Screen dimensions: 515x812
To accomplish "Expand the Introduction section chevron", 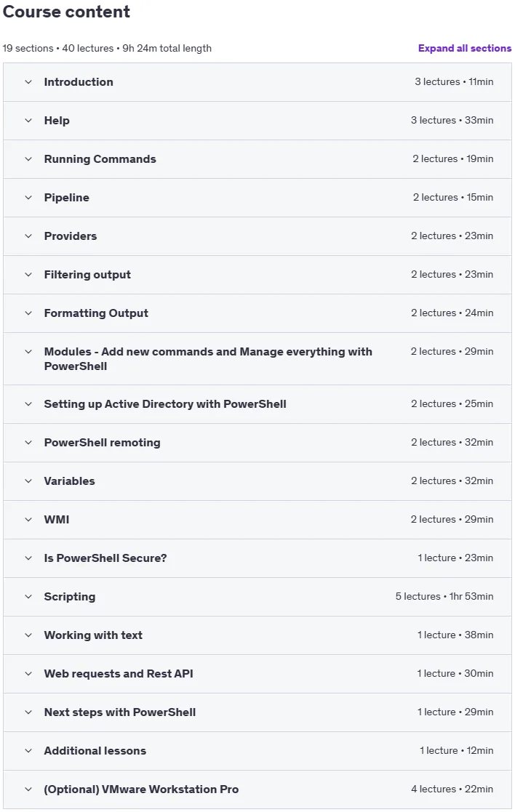I will [x=28, y=82].
